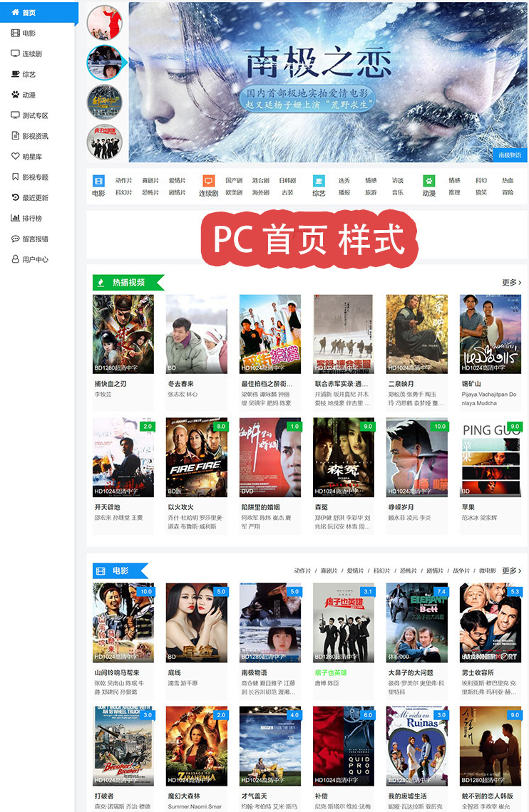The height and width of the screenshot is (812, 529).
Task: Filter 电影 section by 爱情片
Action: (356, 571)
